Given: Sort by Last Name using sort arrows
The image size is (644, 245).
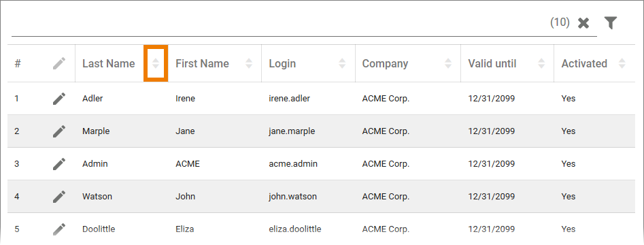Looking at the screenshot, I should tap(156, 63).
